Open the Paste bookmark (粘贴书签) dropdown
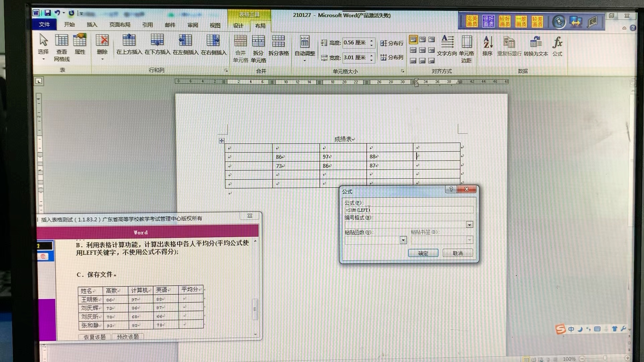Image resolution: width=644 pixels, height=362 pixels. click(x=470, y=240)
